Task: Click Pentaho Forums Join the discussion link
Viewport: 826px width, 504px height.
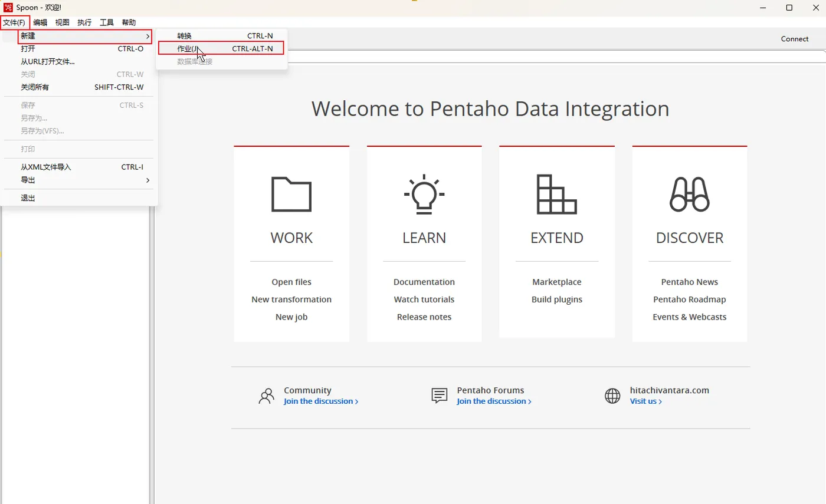Action: point(494,401)
